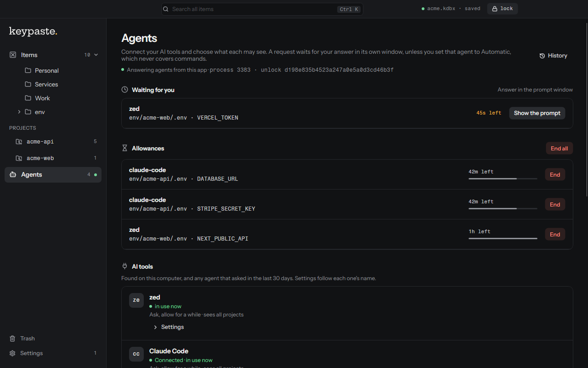This screenshot has height=368, width=588.
Task: Click the search magnifier icon
Action: click(x=166, y=9)
